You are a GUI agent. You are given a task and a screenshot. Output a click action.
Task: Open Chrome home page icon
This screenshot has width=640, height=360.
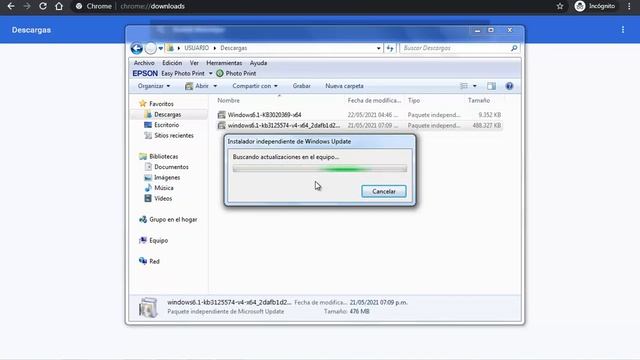[59, 6]
